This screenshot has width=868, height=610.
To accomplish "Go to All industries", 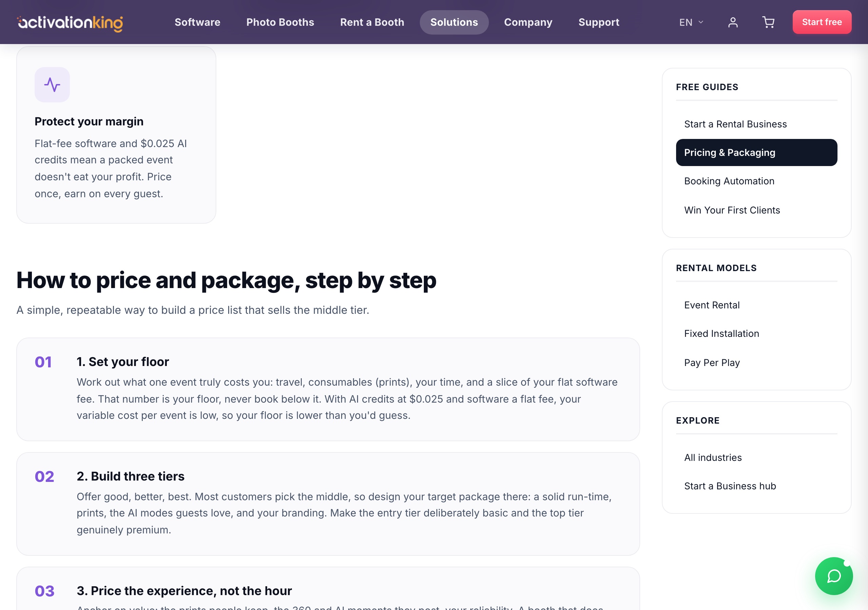I will [x=756, y=458].
